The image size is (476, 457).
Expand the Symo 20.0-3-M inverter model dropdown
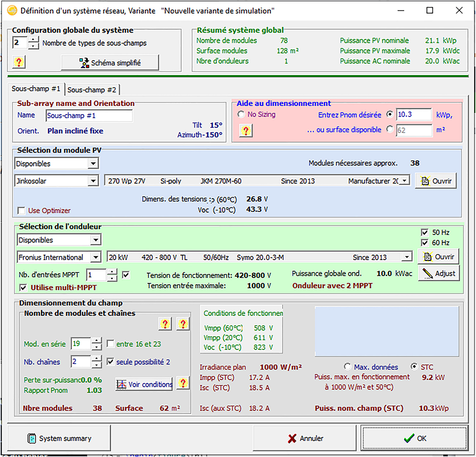click(x=407, y=257)
